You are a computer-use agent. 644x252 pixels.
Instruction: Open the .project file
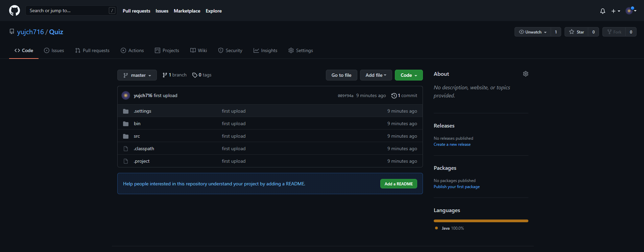click(x=141, y=161)
